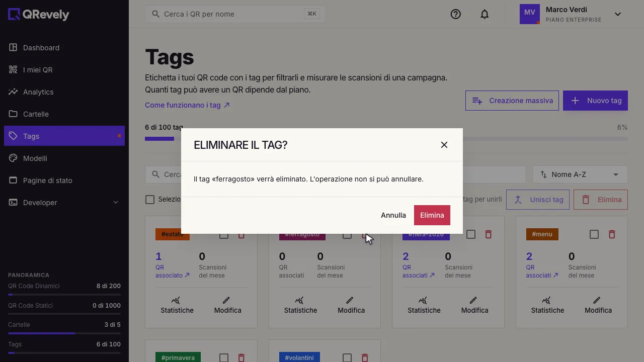Delete the #estate tag via trash icon
The height and width of the screenshot is (362, 644).
pos(241,236)
